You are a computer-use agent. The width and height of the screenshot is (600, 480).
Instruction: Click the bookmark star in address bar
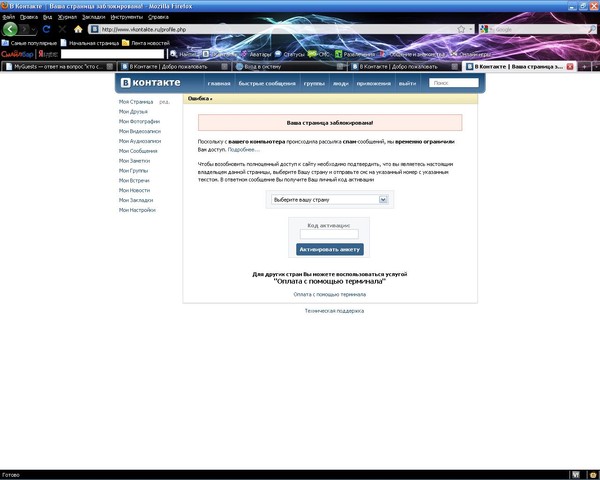coord(461,29)
